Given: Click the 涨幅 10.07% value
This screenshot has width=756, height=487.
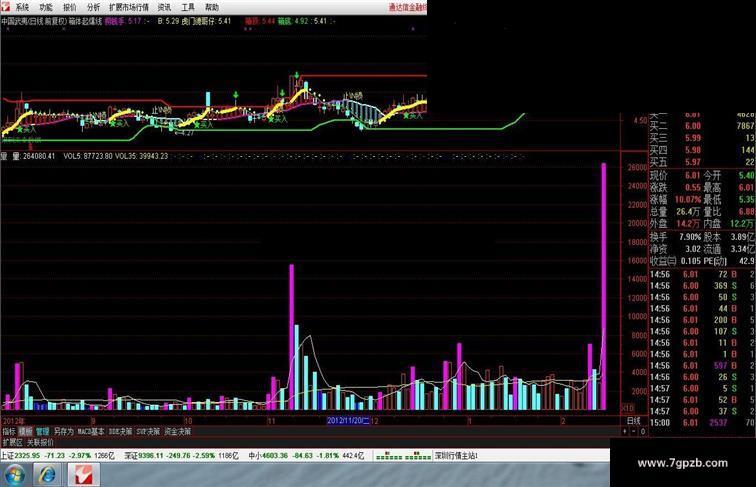Looking at the screenshot, I should (688, 199).
